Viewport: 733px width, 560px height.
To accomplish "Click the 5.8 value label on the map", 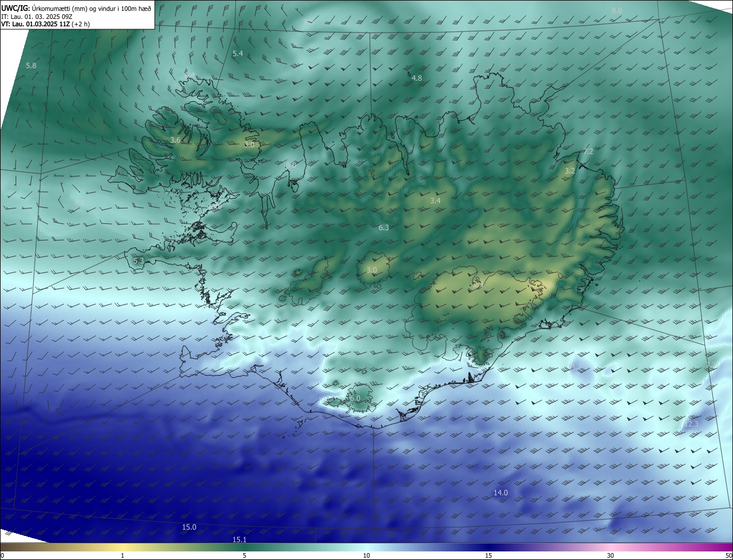I will (x=31, y=66).
